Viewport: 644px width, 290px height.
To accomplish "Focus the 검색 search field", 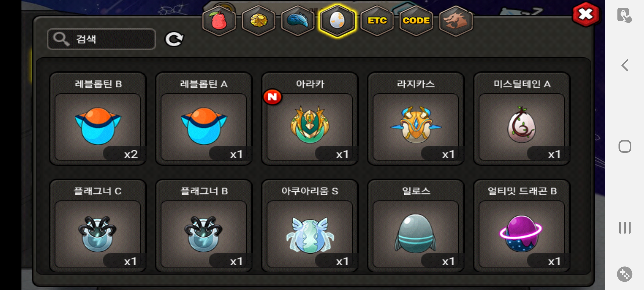I will 101,39.
